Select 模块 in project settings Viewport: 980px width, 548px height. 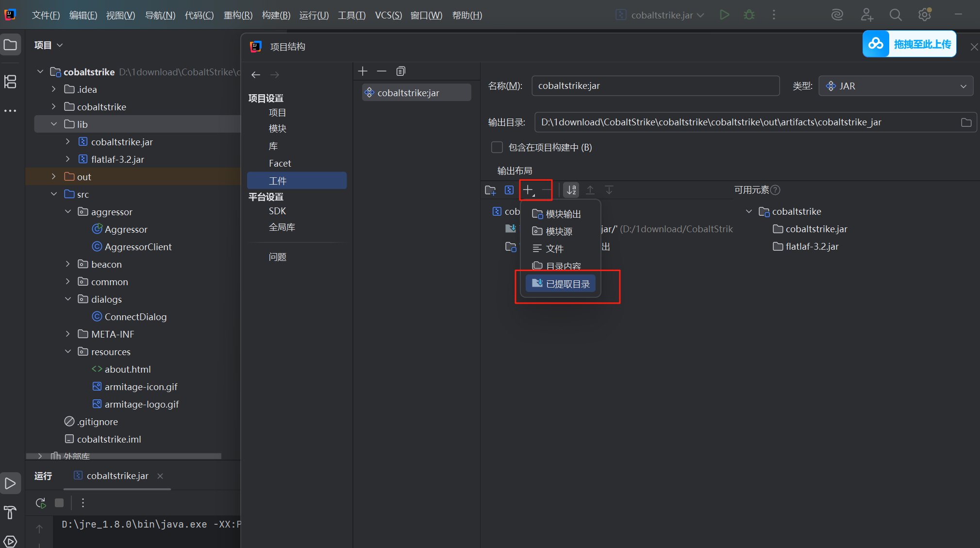278,129
